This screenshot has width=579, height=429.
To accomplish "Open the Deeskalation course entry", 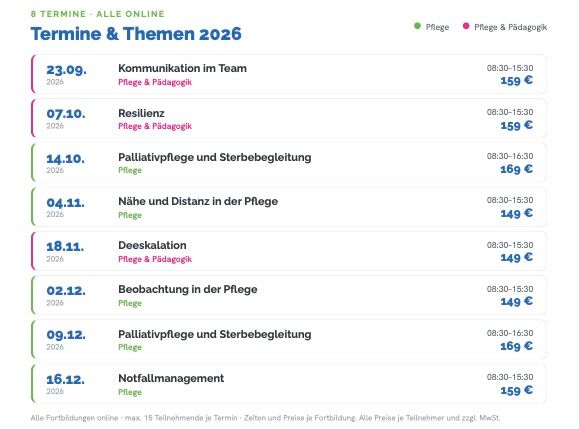I will click(289, 251).
